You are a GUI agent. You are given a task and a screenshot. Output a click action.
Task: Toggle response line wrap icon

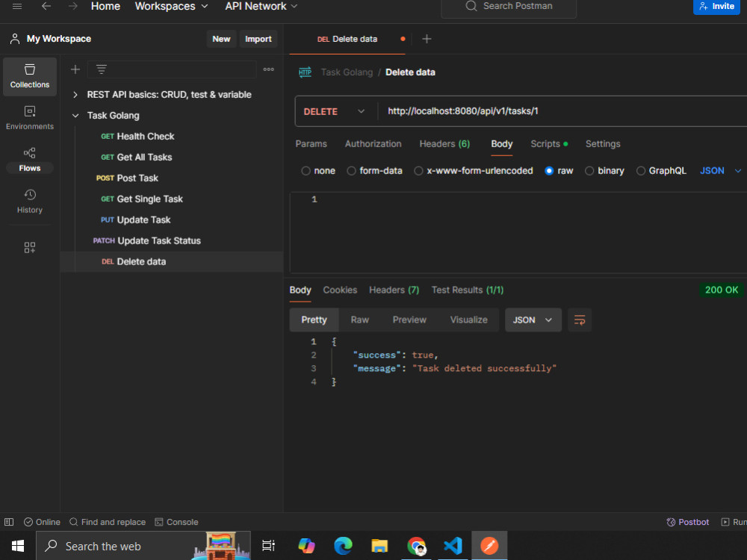point(580,320)
